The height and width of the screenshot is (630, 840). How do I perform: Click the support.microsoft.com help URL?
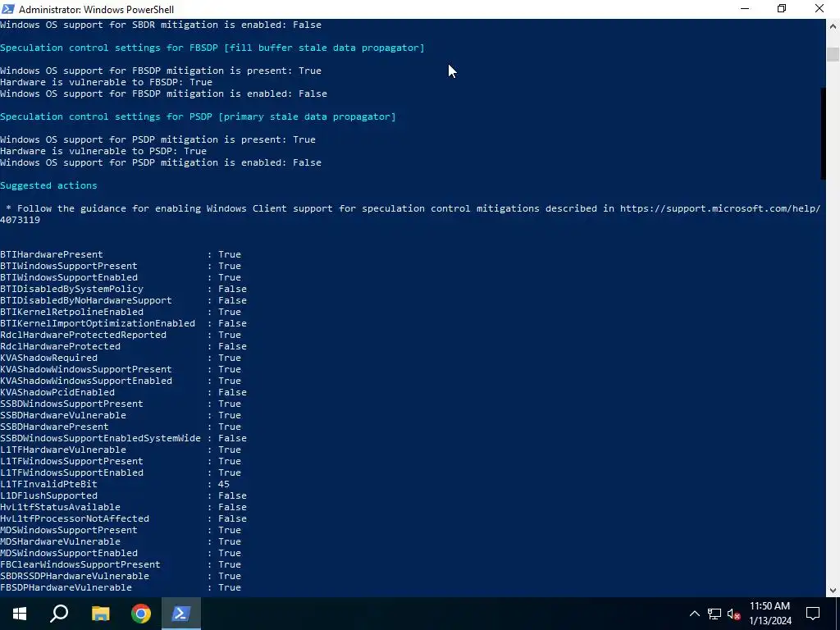pos(720,208)
